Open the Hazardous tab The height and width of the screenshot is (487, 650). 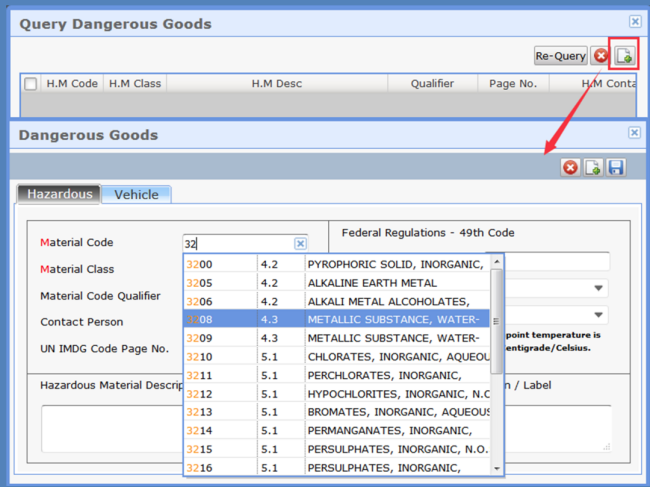[x=59, y=194]
